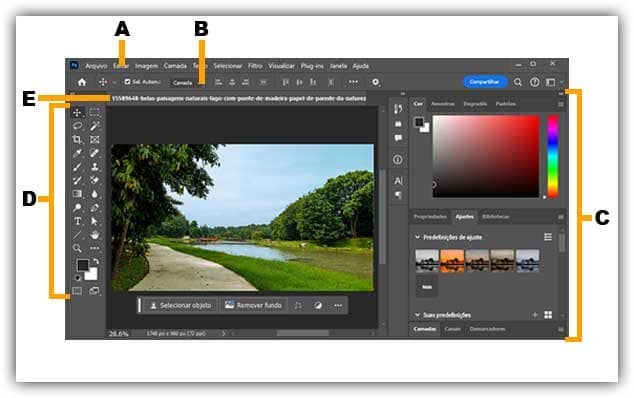Select the History Brush tool
The image size is (634, 398).
pos(77,180)
